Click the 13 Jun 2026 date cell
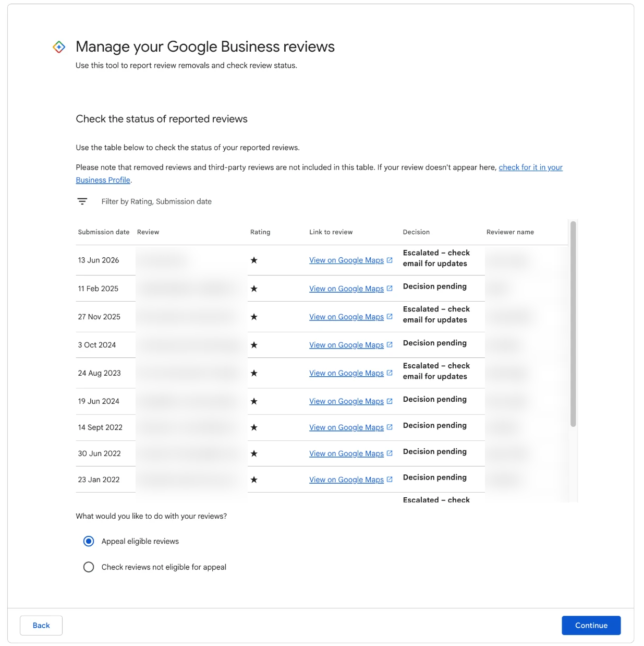The height and width of the screenshot is (646, 644). click(99, 260)
